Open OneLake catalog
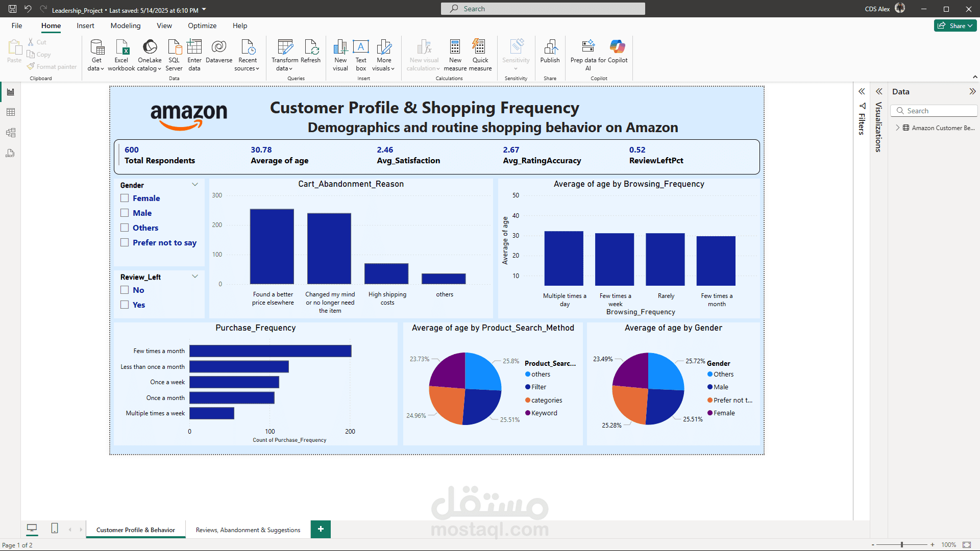The width and height of the screenshot is (980, 551). pyautogui.click(x=150, y=55)
